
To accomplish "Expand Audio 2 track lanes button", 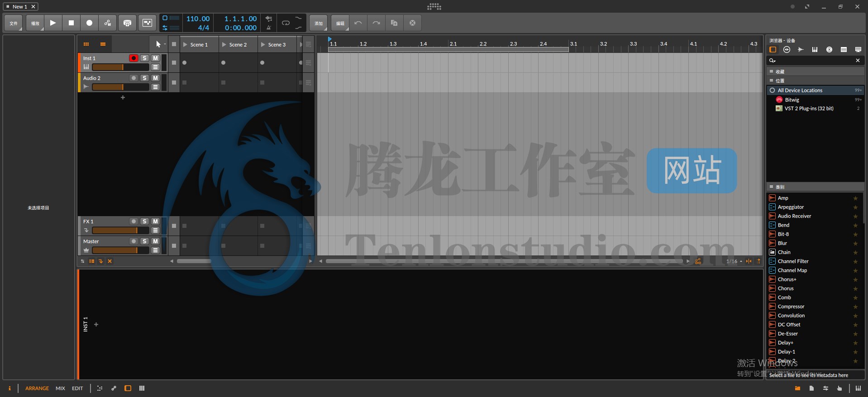I will coord(155,87).
